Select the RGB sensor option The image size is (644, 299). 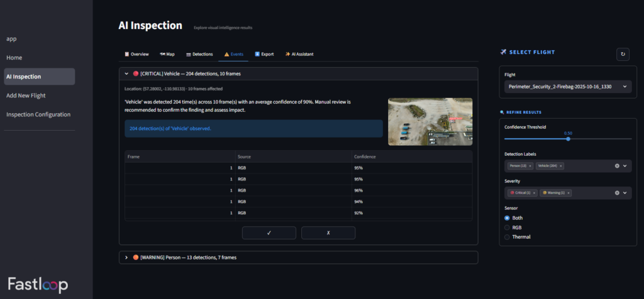click(x=508, y=227)
